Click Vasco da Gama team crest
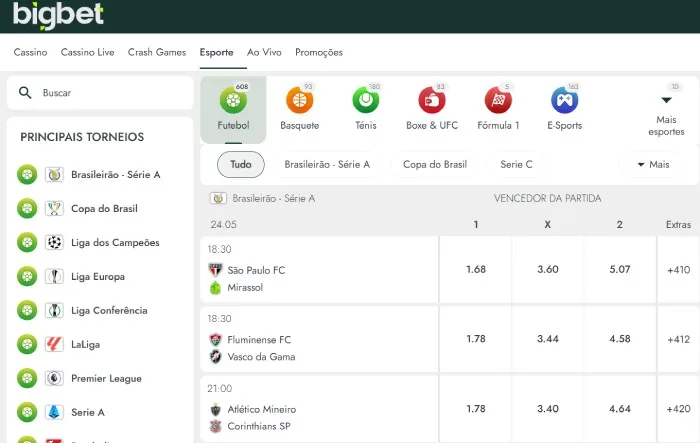The height and width of the screenshot is (443, 700). 216,357
